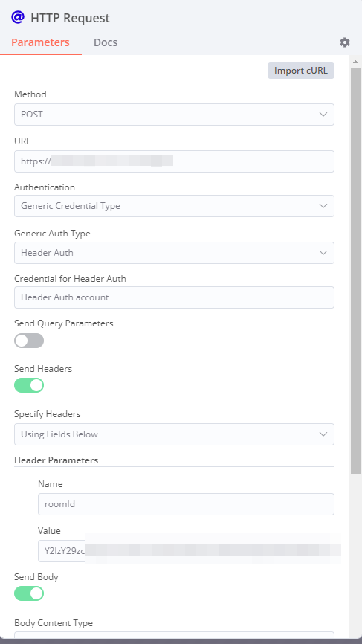This screenshot has width=362, height=644.
Task: Click the scrollbar up arrow
Action: point(355,62)
